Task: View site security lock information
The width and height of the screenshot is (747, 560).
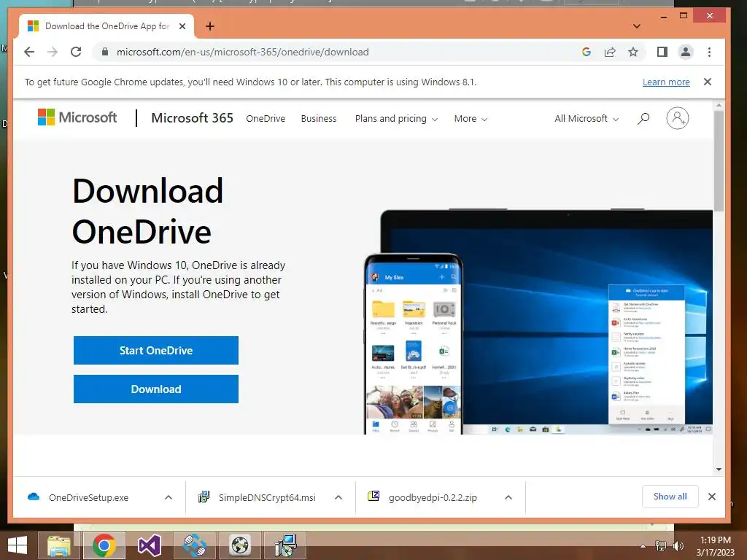Action: click(x=105, y=52)
